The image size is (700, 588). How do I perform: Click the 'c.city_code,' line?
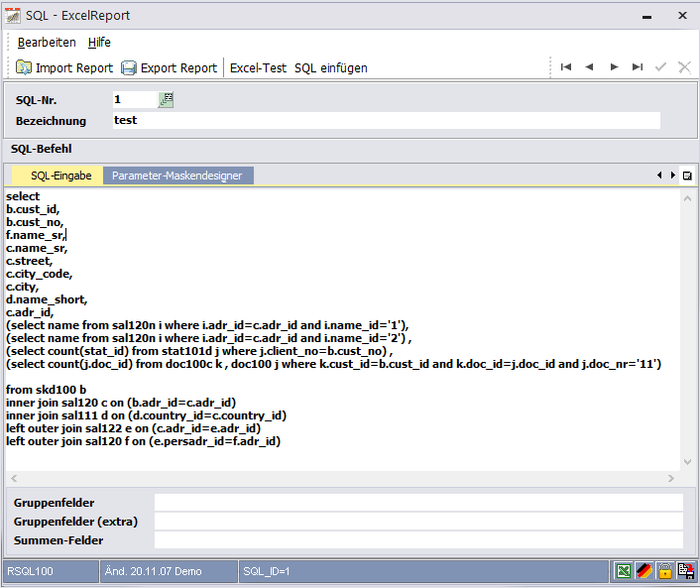[x=40, y=274]
